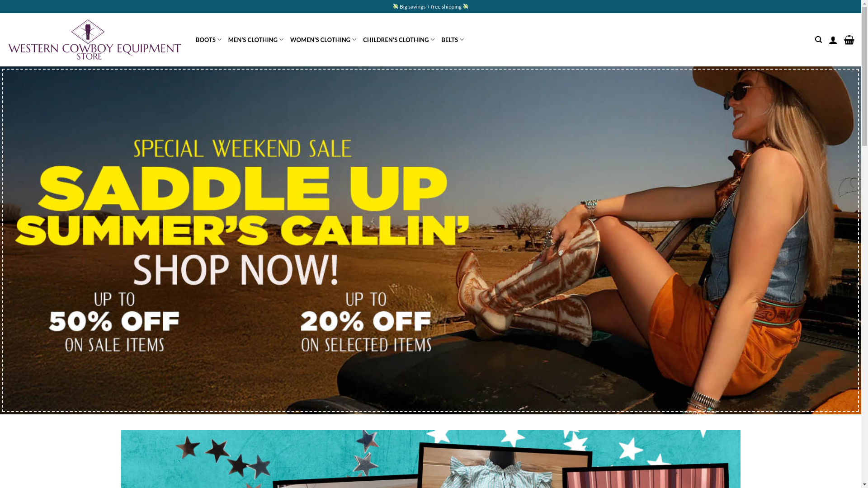
Task: Click the 50% off on sale items text
Action: click(114, 322)
